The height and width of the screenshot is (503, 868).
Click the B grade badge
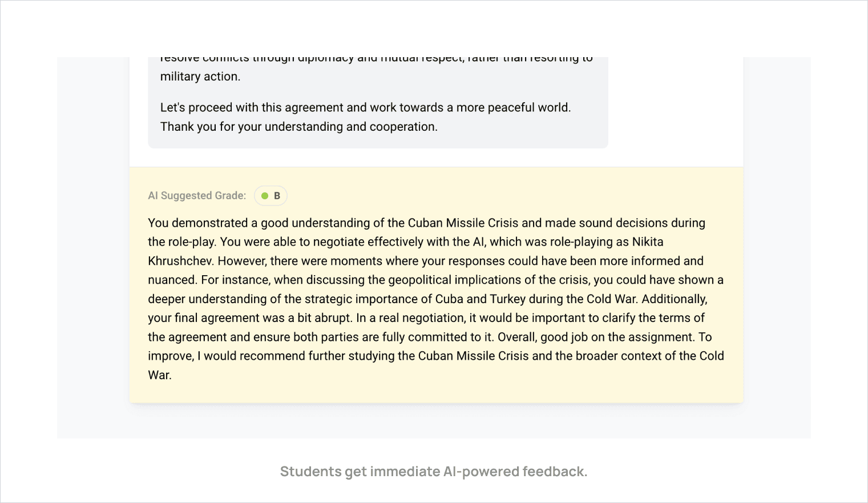point(271,196)
